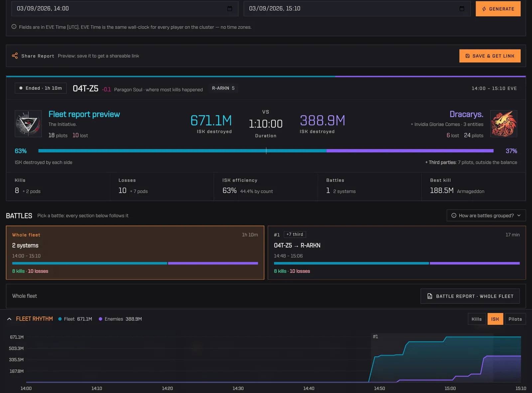Click the document icon in Battle Report button
The height and width of the screenshot is (393, 532).
tap(430, 296)
